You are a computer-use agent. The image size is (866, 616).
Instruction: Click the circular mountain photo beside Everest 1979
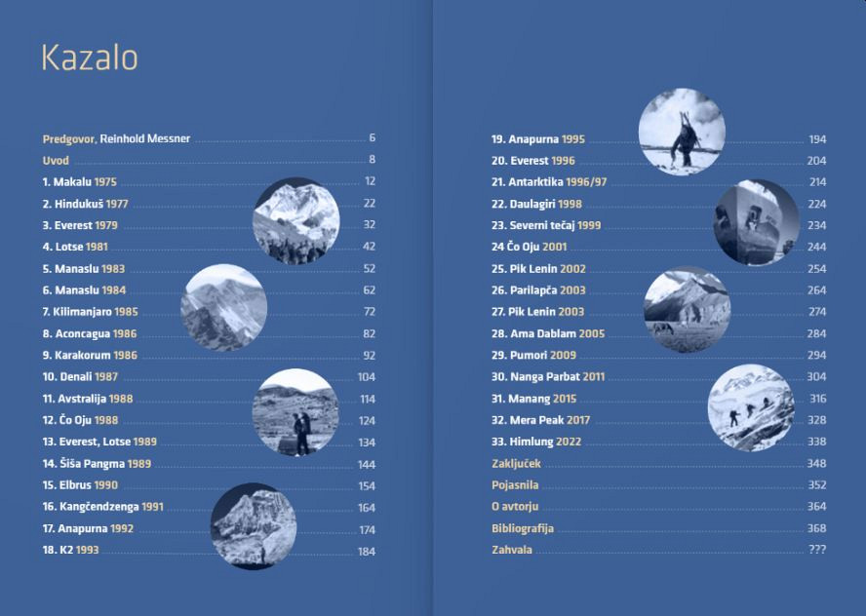[x=295, y=221]
